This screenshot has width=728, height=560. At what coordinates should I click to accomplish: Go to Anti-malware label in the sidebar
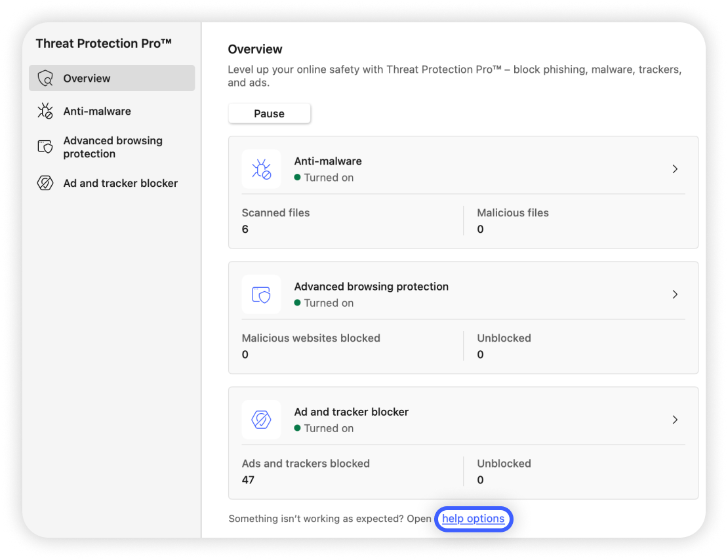coord(97,111)
